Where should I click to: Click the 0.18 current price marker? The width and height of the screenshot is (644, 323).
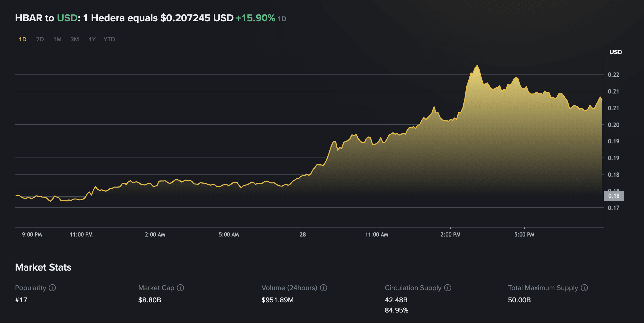(x=614, y=196)
